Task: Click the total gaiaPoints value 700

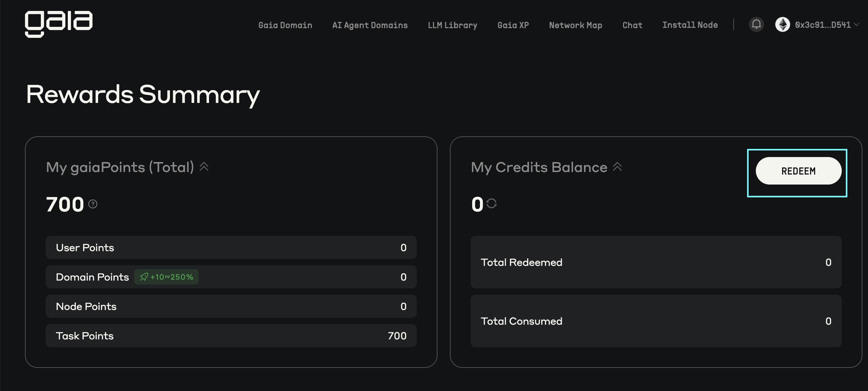Action: pos(65,205)
